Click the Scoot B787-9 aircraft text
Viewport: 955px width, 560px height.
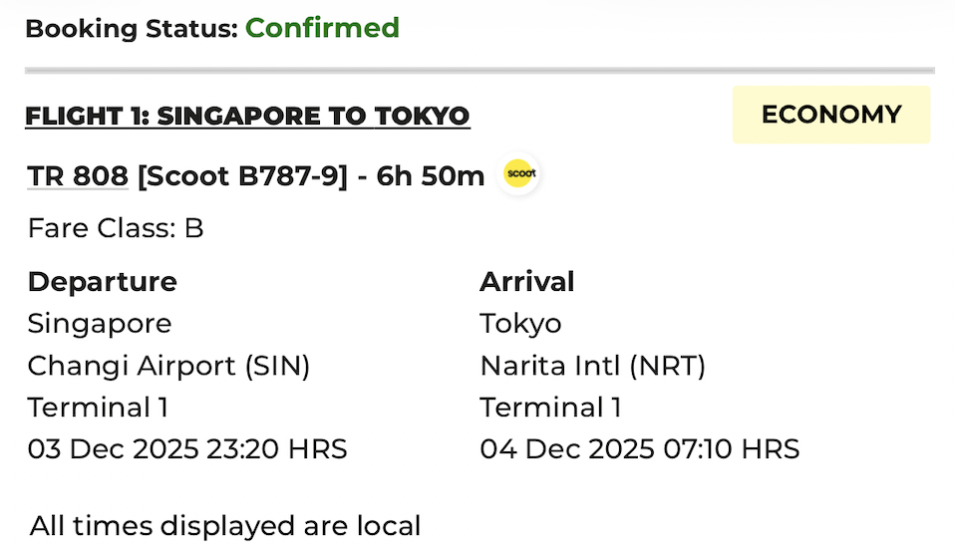pyautogui.click(x=242, y=176)
